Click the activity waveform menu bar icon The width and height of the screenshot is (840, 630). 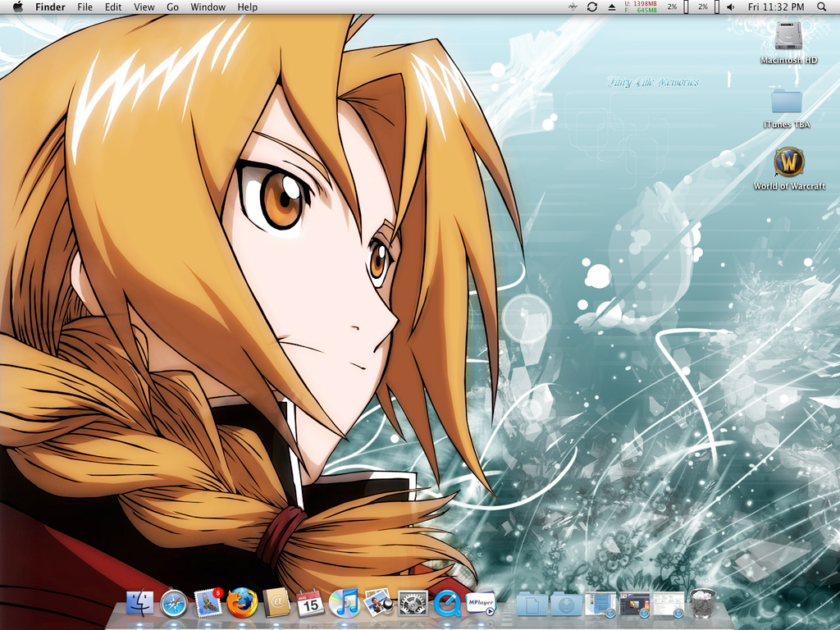click(573, 7)
